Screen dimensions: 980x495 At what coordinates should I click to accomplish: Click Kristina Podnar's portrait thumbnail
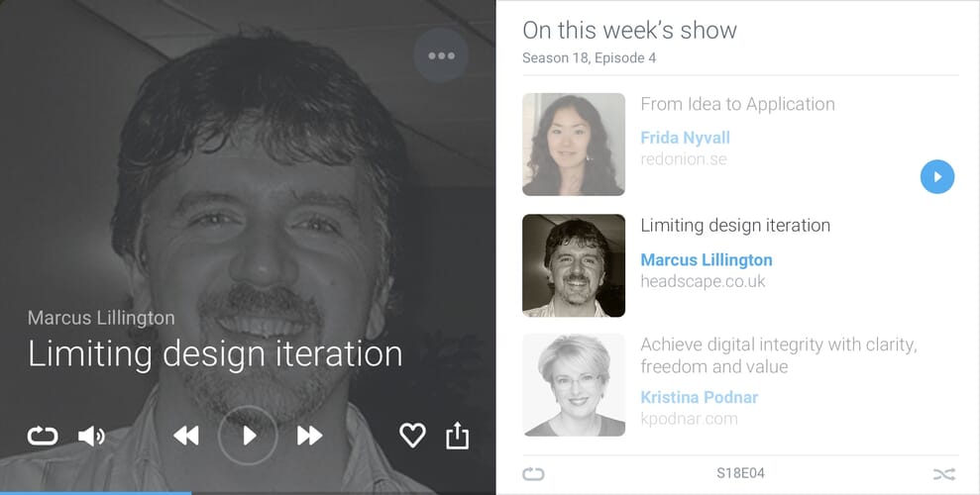click(x=574, y=384)
